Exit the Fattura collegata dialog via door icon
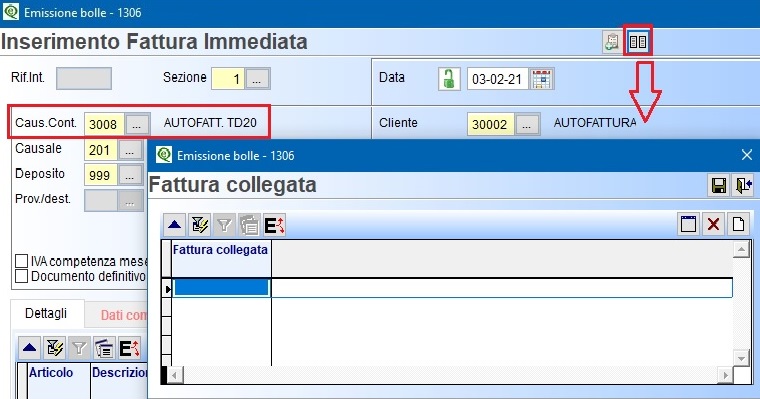This screenshot has width=760, height=399. pyautogui.click(x=744, y=185)
